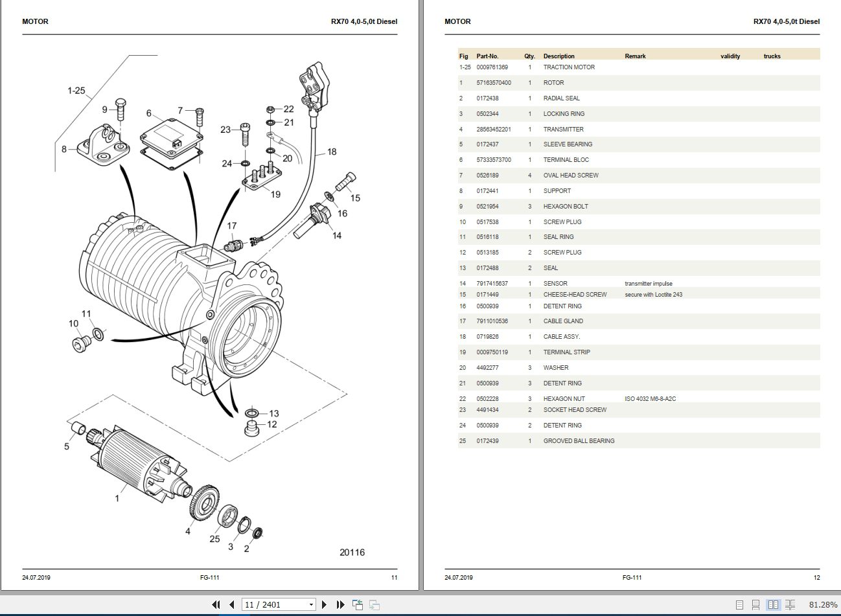841x616 pixels.
Task: Toggle two-page facing layout
Action: click(x=774, y=604)
